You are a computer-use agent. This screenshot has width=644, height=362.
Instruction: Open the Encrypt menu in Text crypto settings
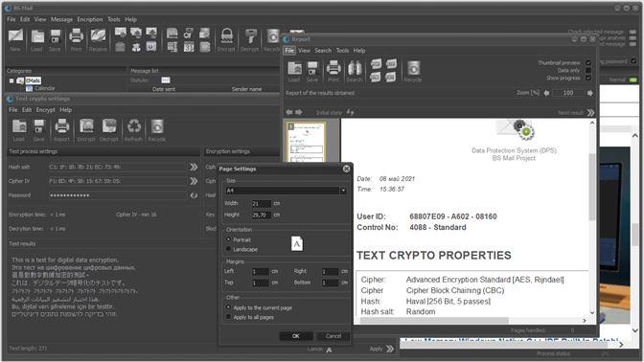(x=46, y=110)
